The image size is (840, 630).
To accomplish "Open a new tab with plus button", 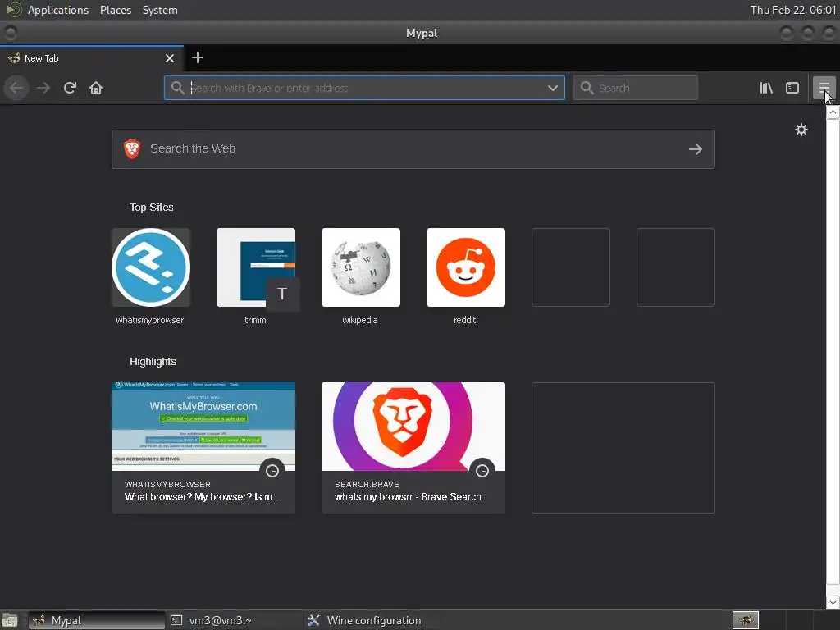I will (197, 57).
